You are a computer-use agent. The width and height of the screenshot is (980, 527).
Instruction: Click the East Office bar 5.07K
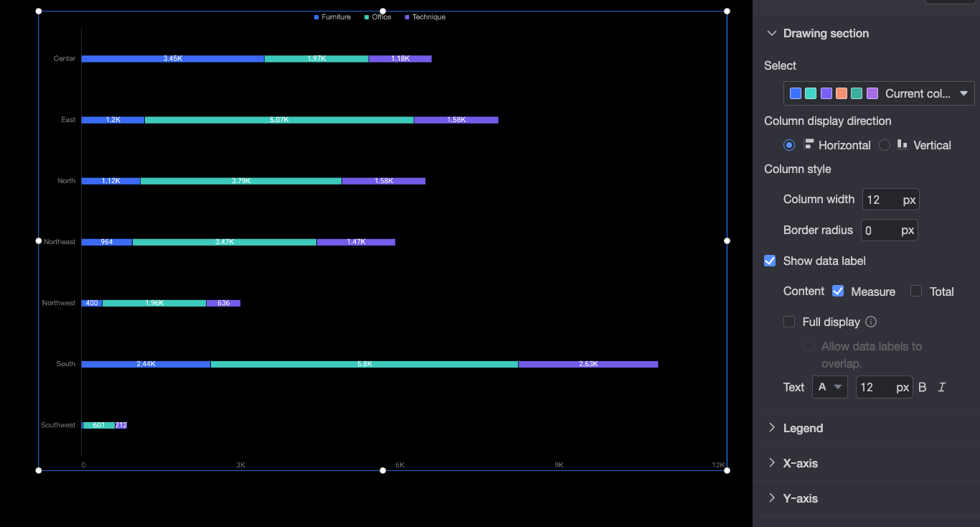pyautogui.click(x=279, y=120)
